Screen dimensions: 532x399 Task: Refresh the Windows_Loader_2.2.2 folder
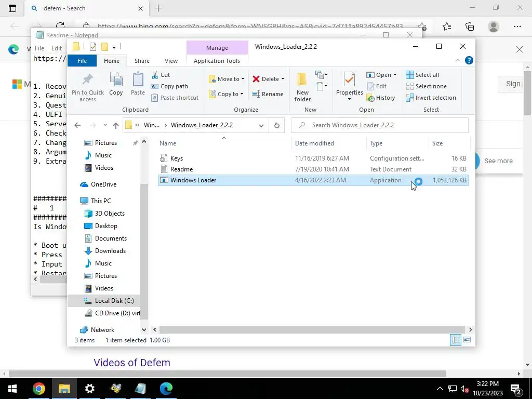(277, 125)
